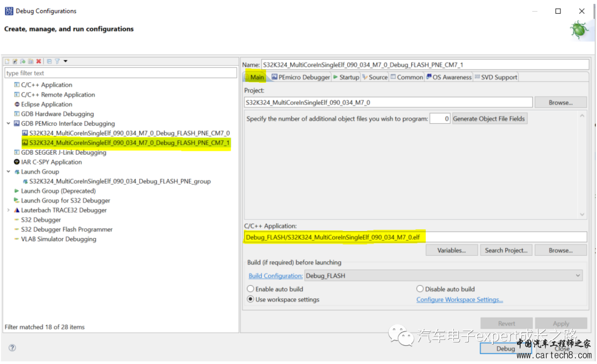Viewport: 597px width, 364px height.
Task: Click the Duplicate launch configuration icon
Action: [30, 61]
